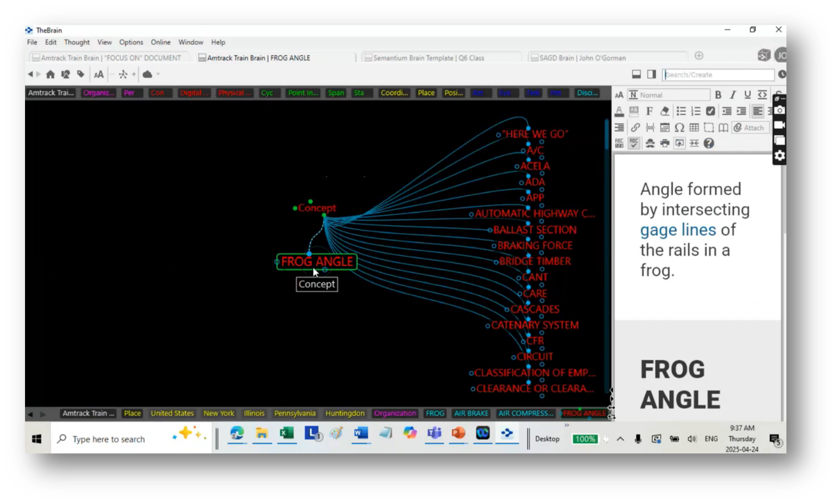Add a new brain tab with plus
The height and width of the screenshot is (504, 837).
(699, 56)
